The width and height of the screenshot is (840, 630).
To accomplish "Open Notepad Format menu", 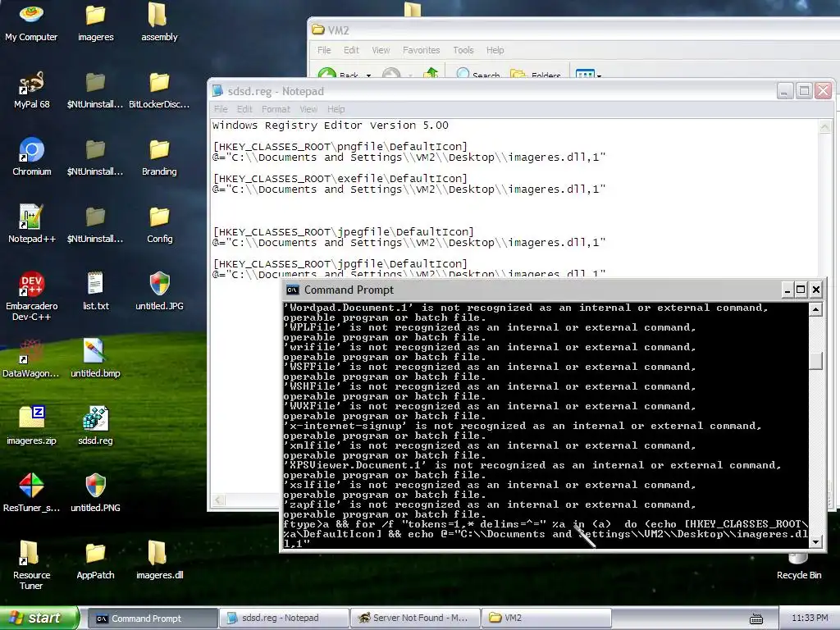I will point(276,109).
